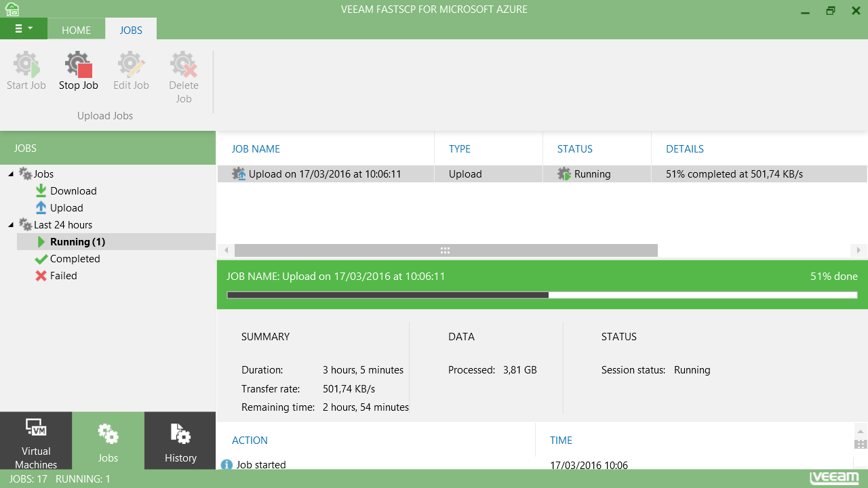This screenshot has width=868, height=488.
Task: Click the JOBS: 17 status bar text
Action: 28,479
